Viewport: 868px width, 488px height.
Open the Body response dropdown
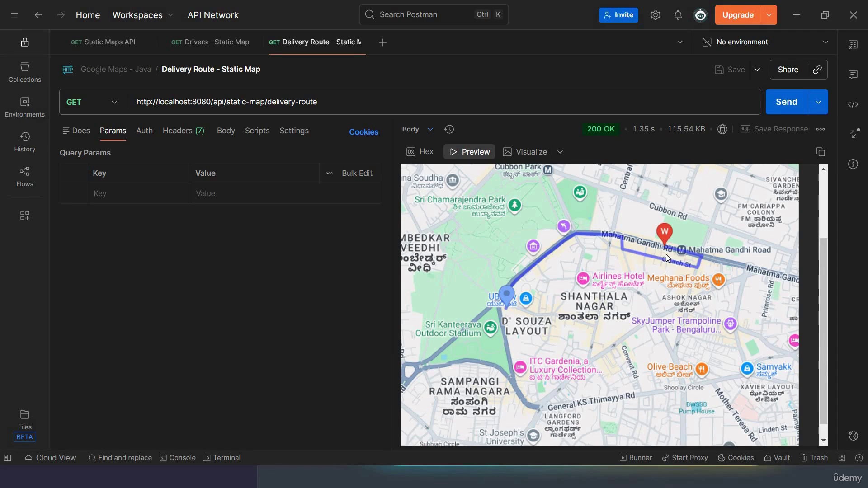click(x=417, y=129)
